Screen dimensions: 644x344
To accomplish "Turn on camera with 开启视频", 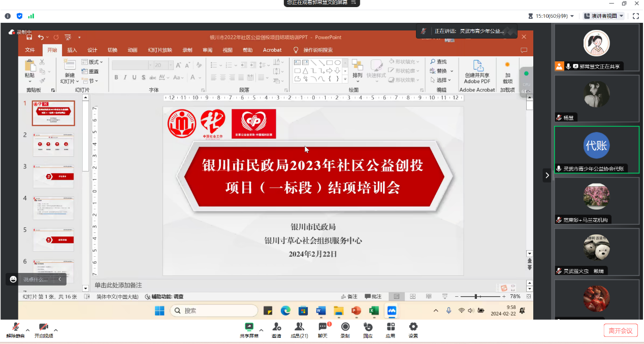I will (44, 330).
